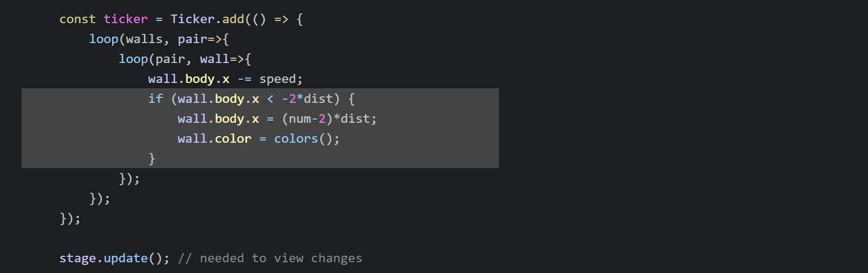Click empty highlighted area right of 'colors();'
This screenshot has width=868, height=273.
coord(419,139)
